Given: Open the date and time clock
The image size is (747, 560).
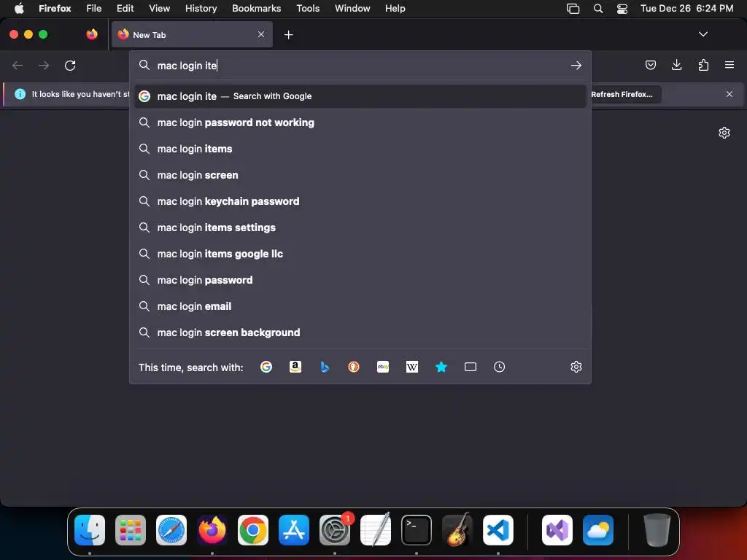Looking at the screenshot, I should pos(686,8).
